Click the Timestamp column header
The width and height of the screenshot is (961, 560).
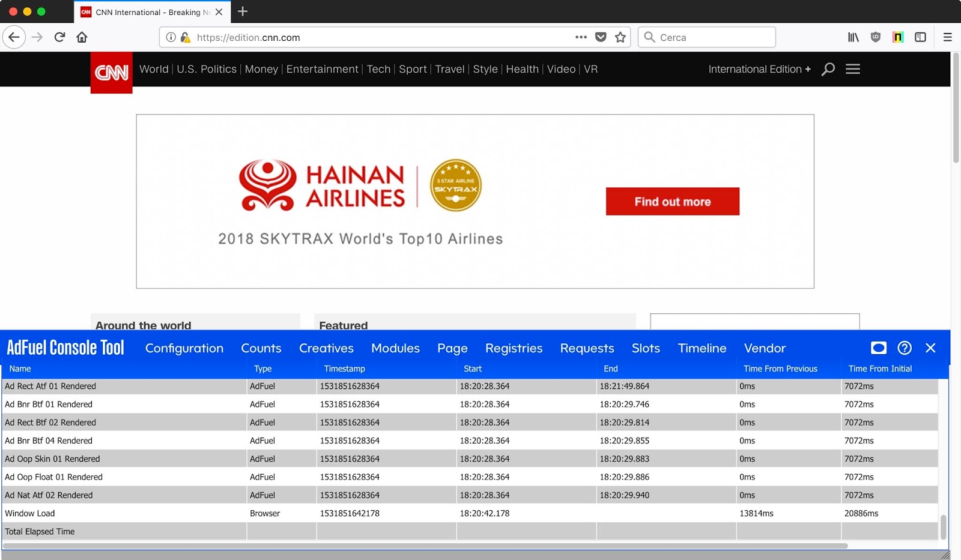[344, 369]
